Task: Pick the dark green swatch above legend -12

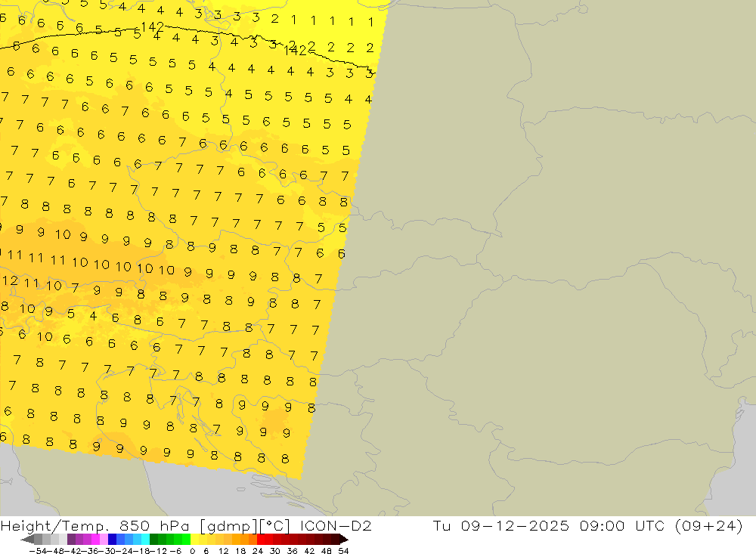Action: click(153, 540)
